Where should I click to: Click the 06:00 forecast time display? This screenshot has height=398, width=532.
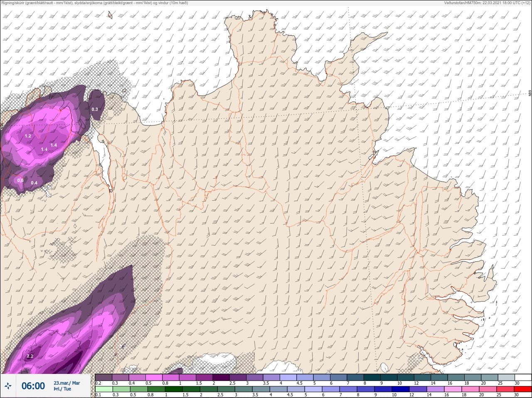pos(33,386)
